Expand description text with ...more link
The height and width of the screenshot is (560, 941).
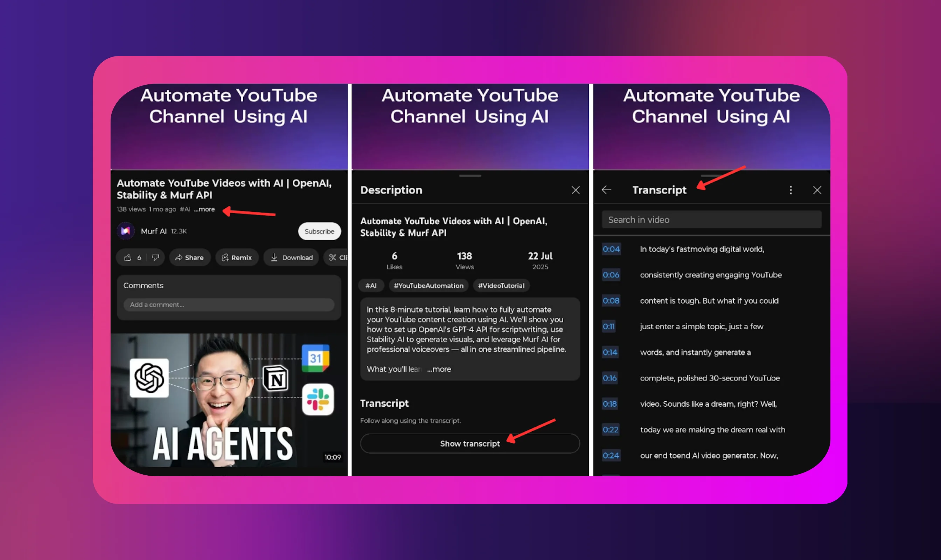click(439, 369)
